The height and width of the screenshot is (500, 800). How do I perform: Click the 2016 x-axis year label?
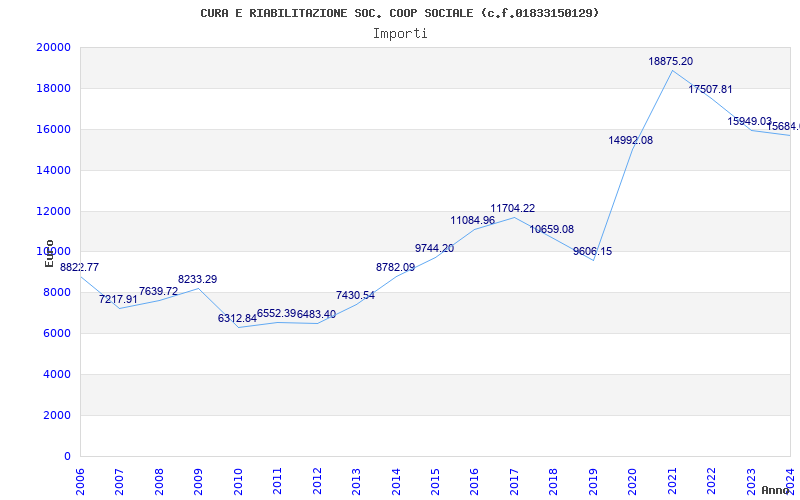click(474, 481)
